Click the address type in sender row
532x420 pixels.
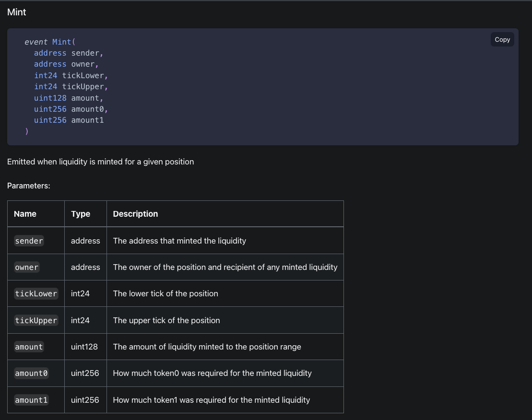(85, 241)
